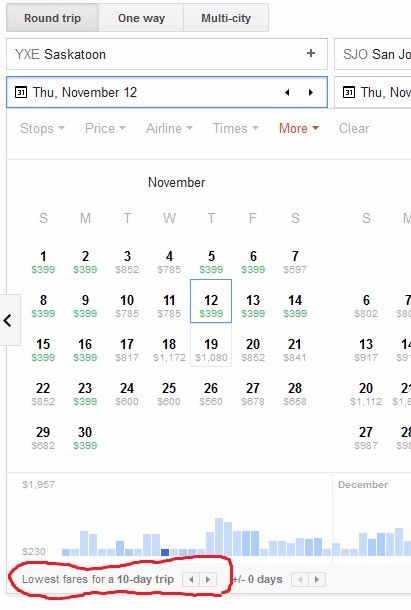411x610 pixels.
Task: Advance departure date with right arrow
Action: tap(311, 93)
